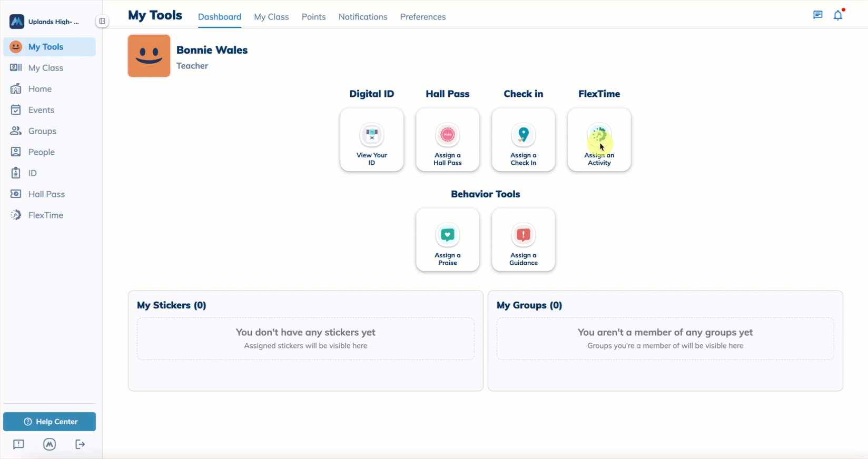This screenshot has width=868, height=459.
Task: Open the Assign a Check In tool
Action: [523, 140]
